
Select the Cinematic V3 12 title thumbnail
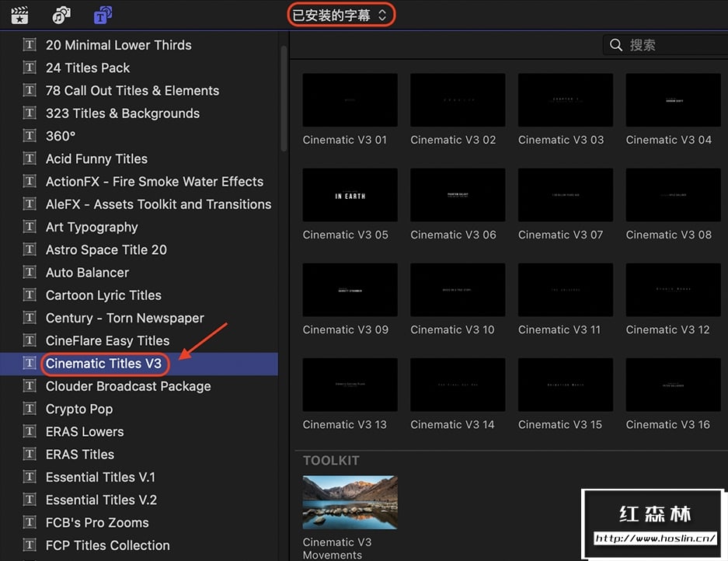click(673, 290)
